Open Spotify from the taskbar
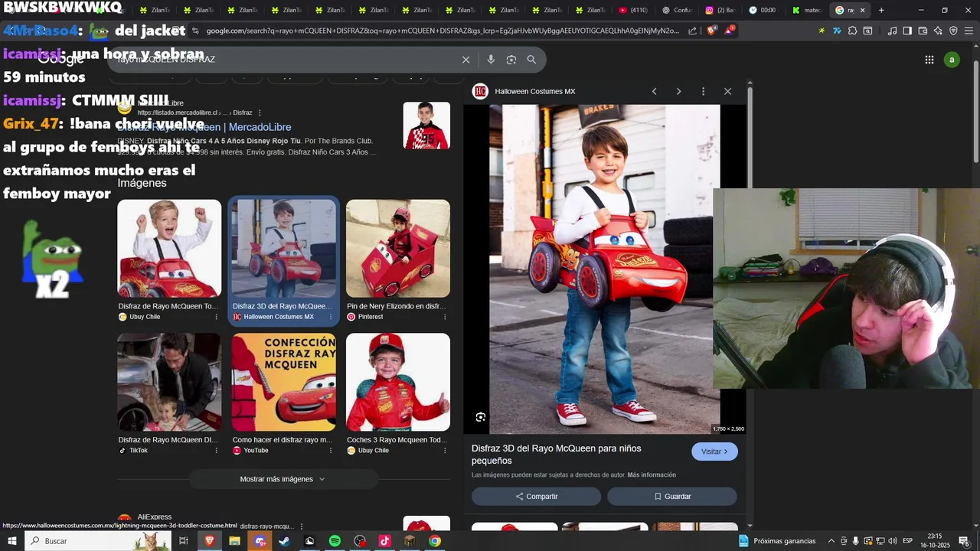Screen dimensions: 980x551 [x=335, y=541]
